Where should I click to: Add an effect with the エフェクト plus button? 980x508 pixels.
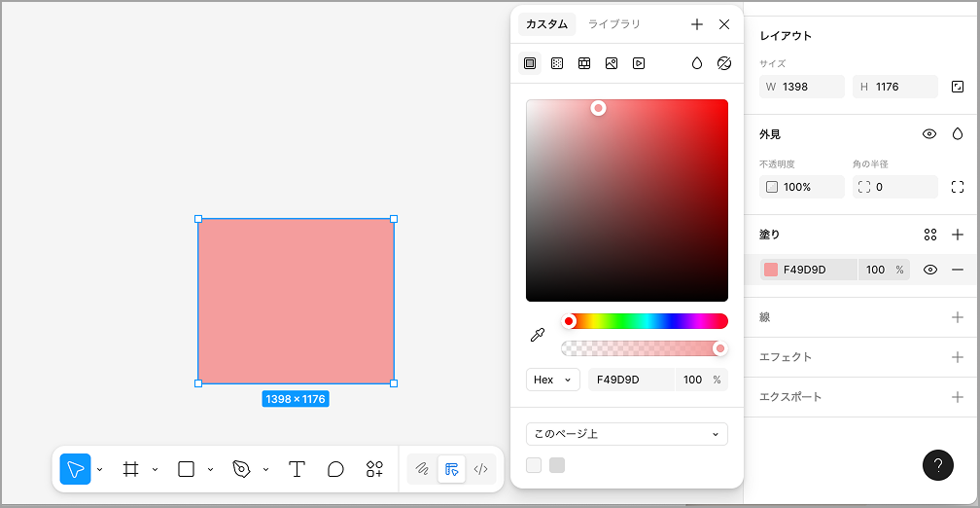(957, 357)
